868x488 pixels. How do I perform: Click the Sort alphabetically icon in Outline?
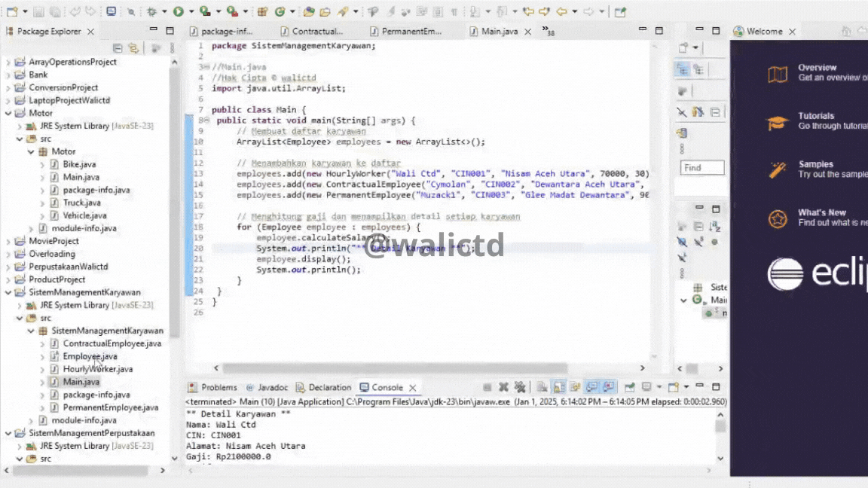[714, 226]
